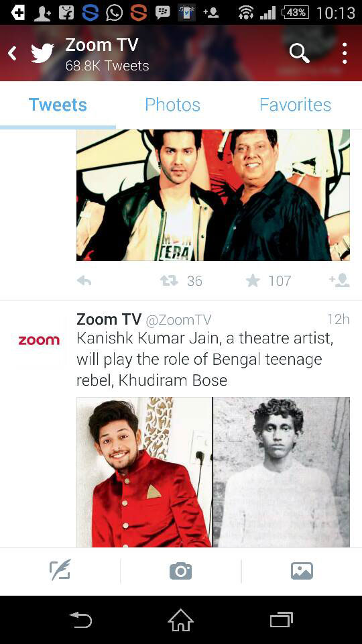Open search with the magnifier icon
Viewport: 362px width, 644px height.
point(299,53)
